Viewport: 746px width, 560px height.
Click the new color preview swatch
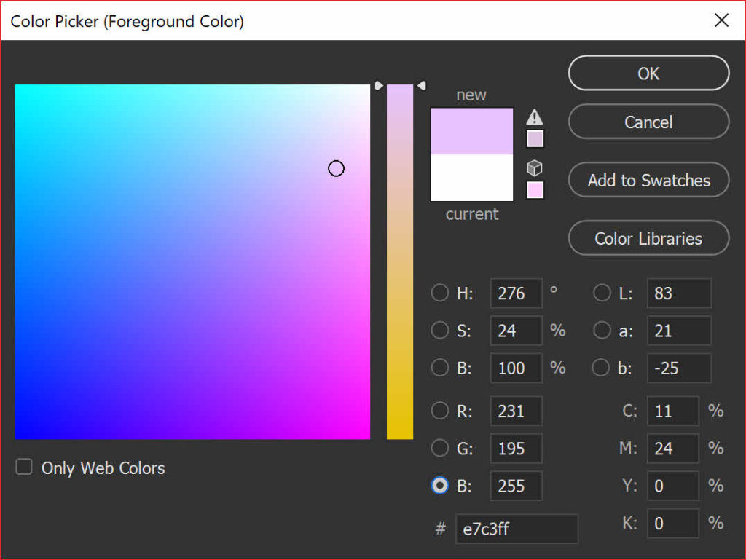[x=471, y=131]
